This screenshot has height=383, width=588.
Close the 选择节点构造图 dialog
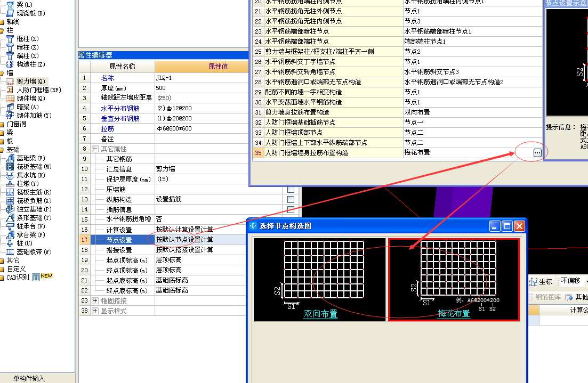click(519, 226)
